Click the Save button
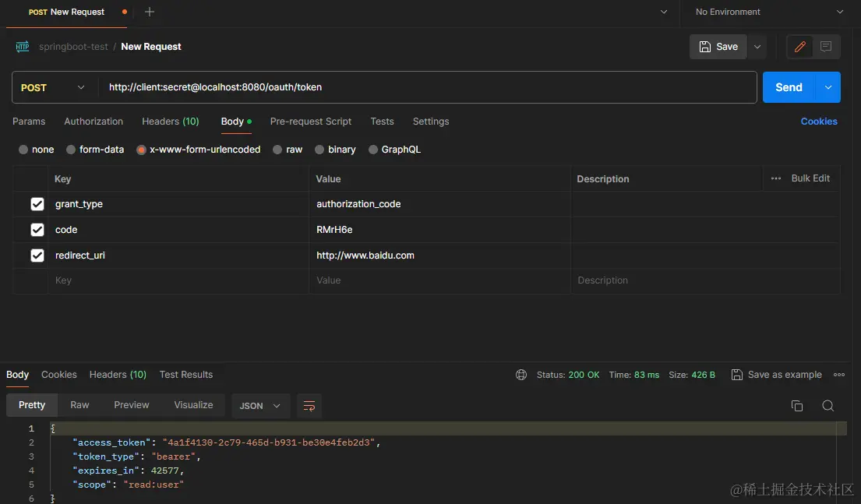Screen dimensions: 861x504 point(718,47)
